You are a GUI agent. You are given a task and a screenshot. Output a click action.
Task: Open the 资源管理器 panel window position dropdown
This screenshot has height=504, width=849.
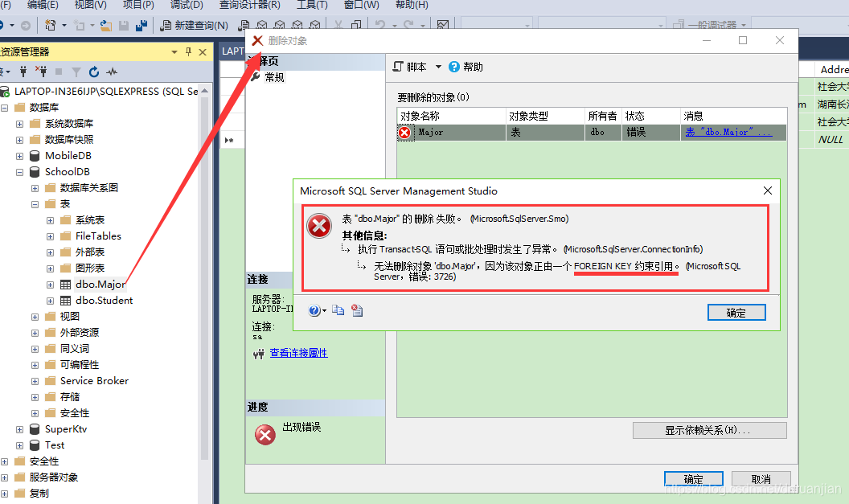pos(174,52)
